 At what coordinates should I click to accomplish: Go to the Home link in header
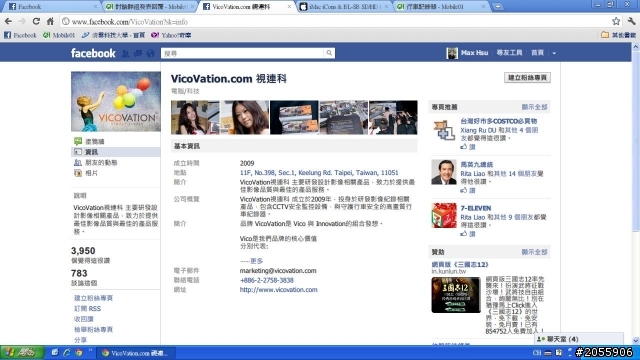click(x=537, y=53)
